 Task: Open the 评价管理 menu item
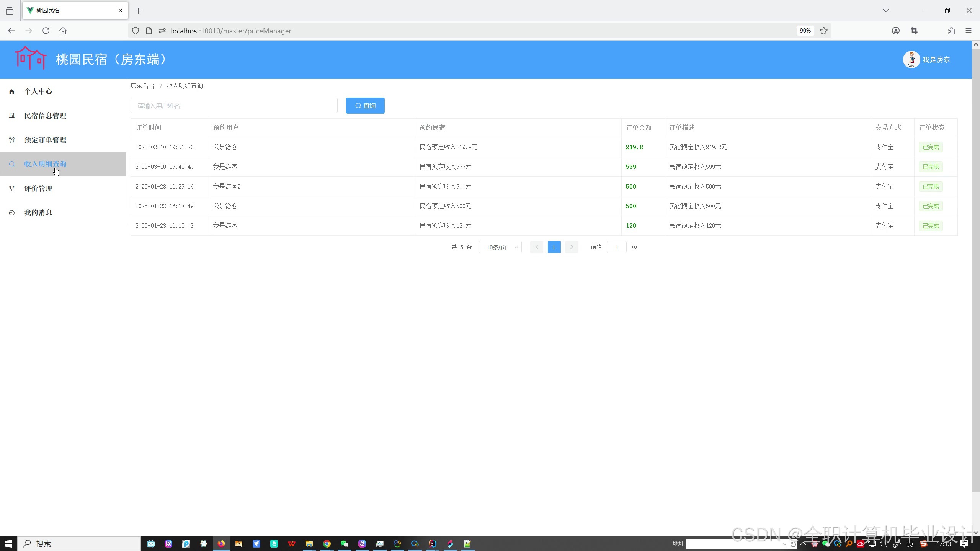click(x=38, y=189)
